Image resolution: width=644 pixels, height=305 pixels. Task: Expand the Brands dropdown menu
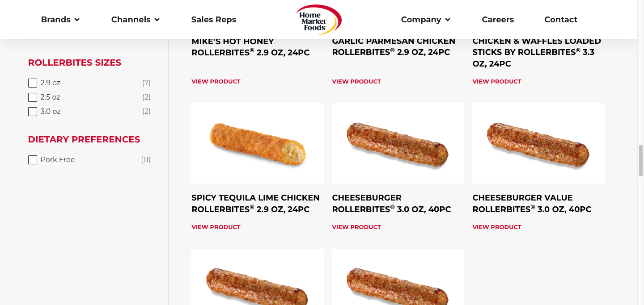60,20
